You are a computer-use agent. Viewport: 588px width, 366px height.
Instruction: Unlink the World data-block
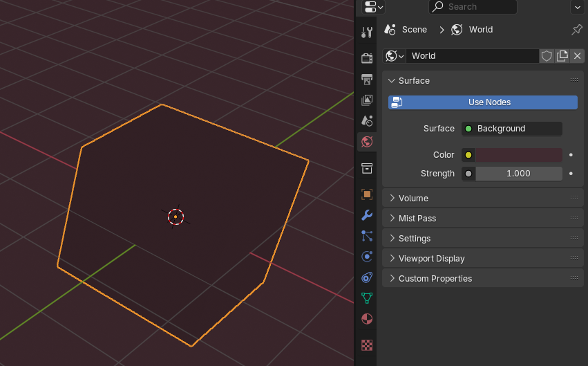577,56
